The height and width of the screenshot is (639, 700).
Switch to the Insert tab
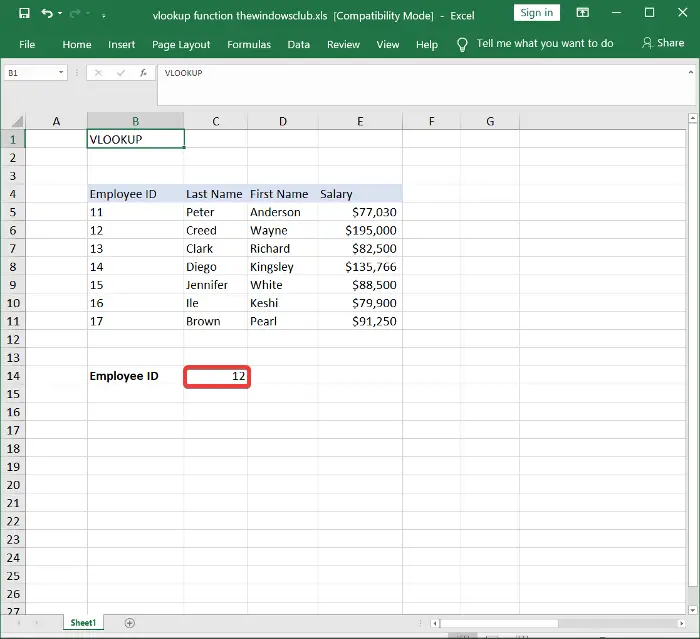121,44
